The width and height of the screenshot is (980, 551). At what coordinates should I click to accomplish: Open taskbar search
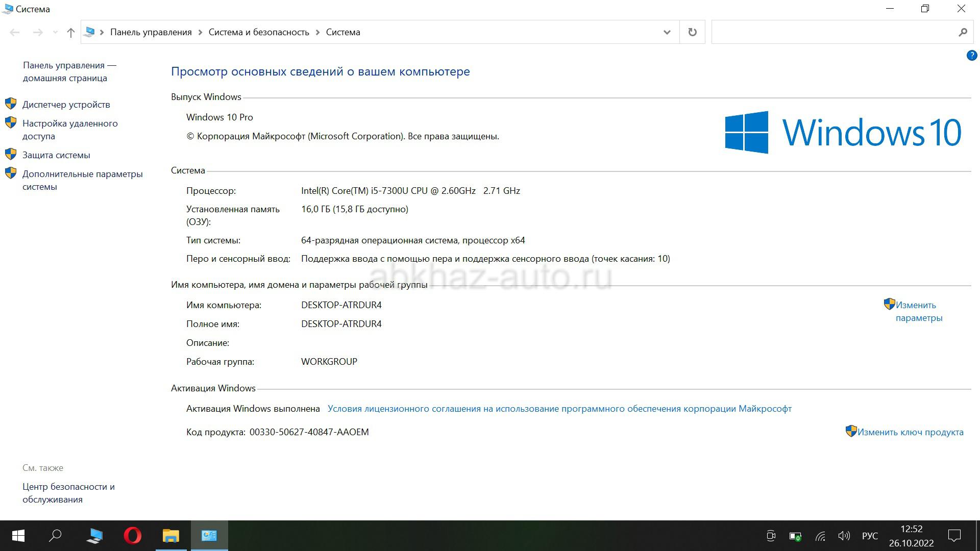[55, 536]
